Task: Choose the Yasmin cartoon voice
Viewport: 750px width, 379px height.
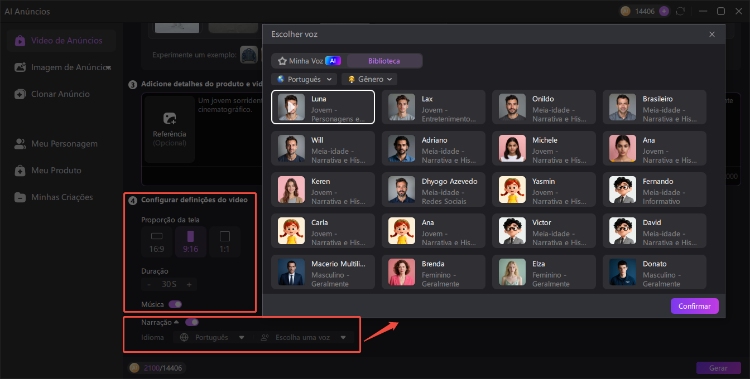Action: [544, 190]
